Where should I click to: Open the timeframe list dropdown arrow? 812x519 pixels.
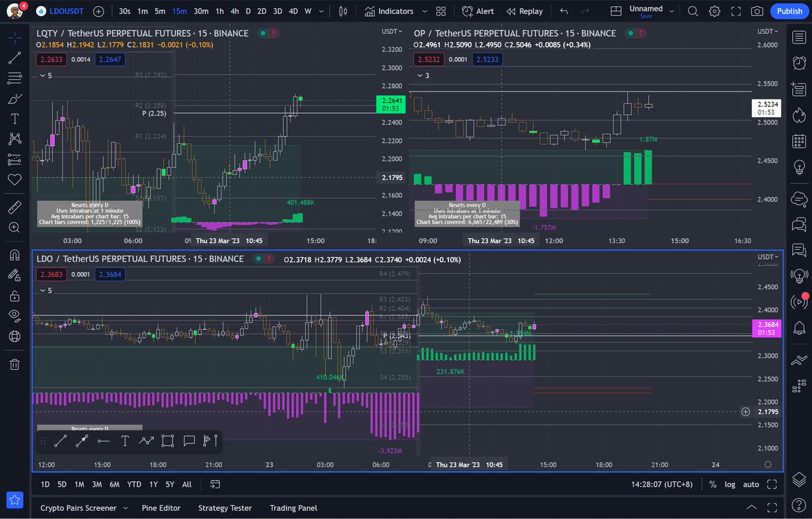[321, 11]
